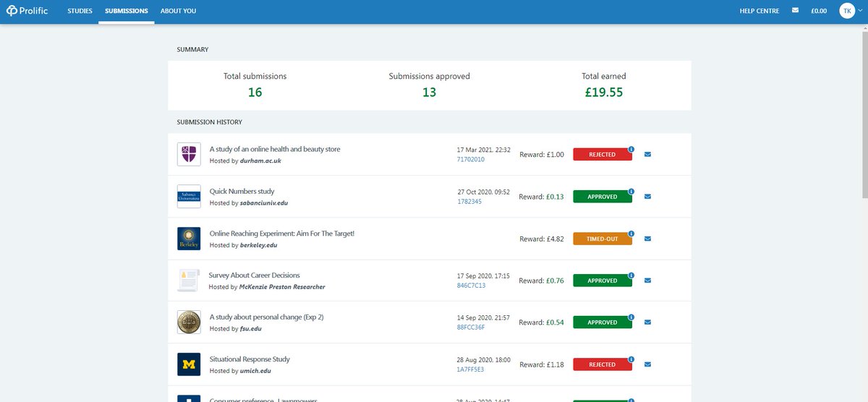This screenshot has height=402, width=868.
Task: Open submission ID 1782345
Action: pos(469,202)
